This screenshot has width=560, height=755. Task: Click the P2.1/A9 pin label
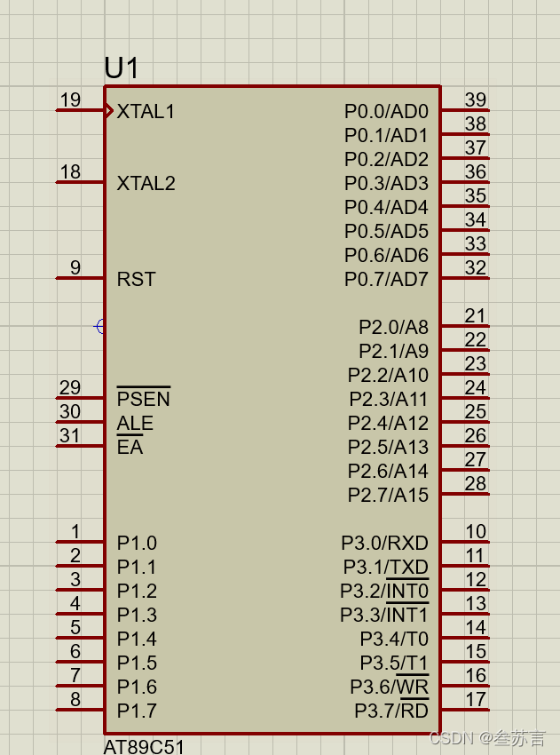coord(393,352)
